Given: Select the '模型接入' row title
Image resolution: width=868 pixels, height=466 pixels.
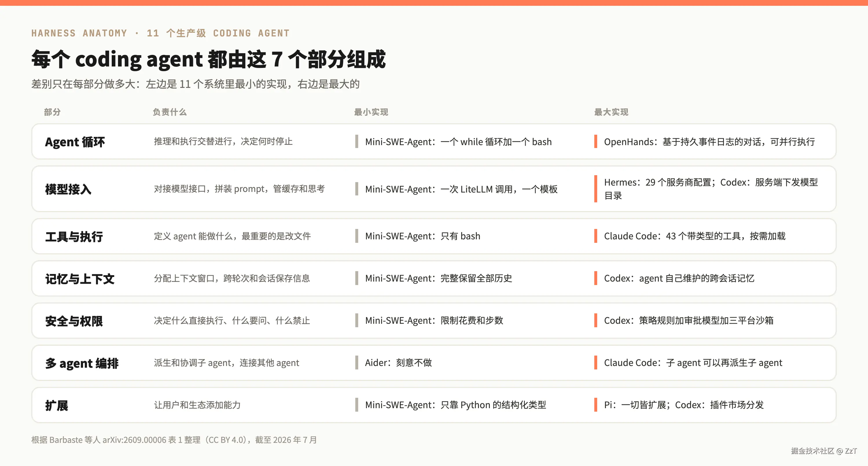Looking at the screenshot, I should point(68,189).
